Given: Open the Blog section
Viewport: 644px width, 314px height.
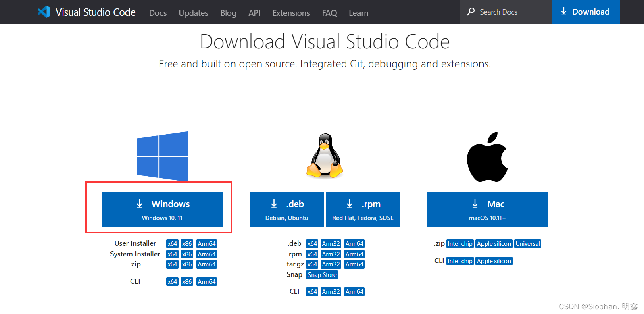Looking at the screenshot, I should pyautogui.click(x=228, y=13).
